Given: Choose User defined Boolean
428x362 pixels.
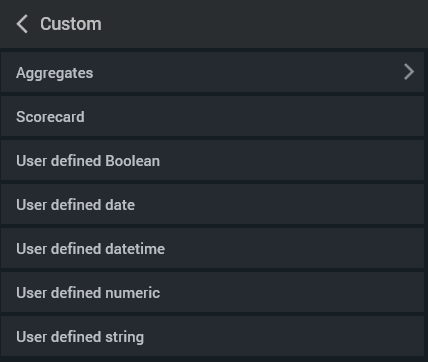Looking at the screenshot, I should pos(212,160).
